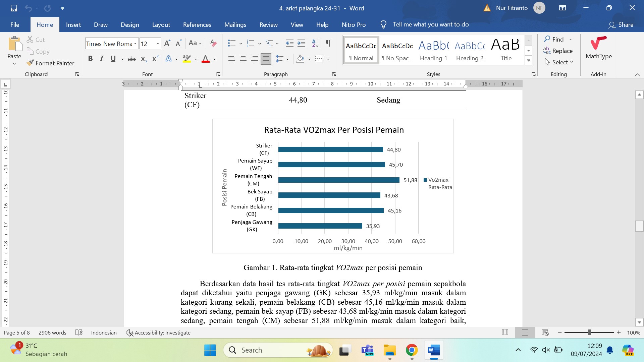Click Find in Editing group
The image size is (644, 362).
click(554, 39)
